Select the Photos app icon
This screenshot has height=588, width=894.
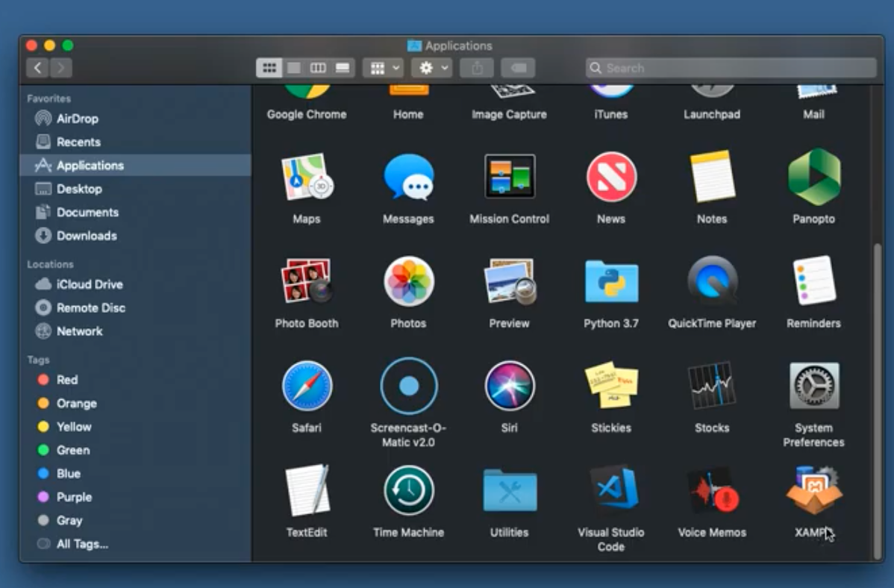(x=408, y=281)
